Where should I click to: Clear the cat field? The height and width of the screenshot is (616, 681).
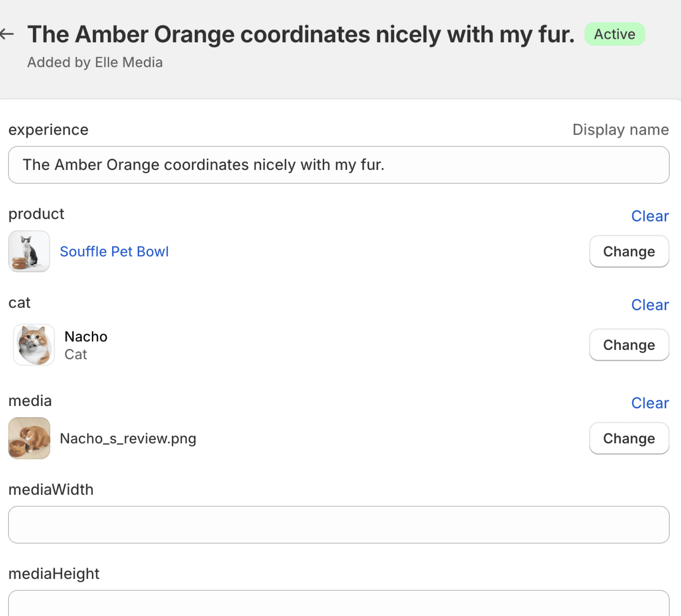click(650, 305)
